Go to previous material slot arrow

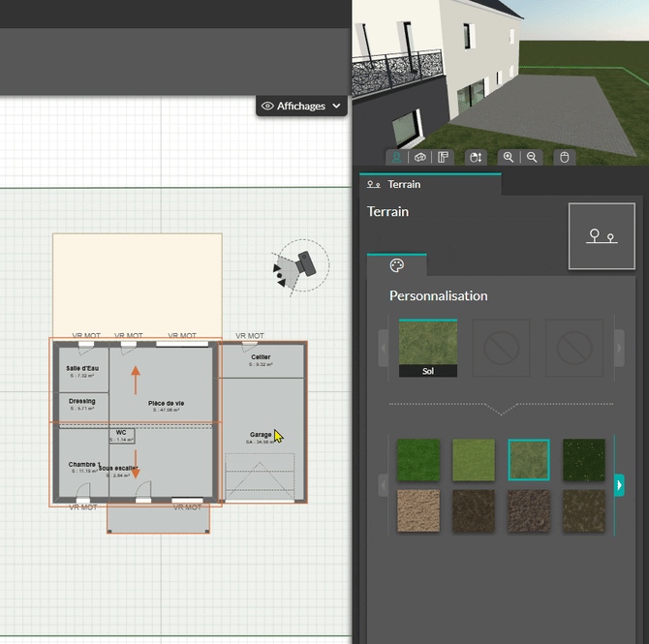click(383, 348)
